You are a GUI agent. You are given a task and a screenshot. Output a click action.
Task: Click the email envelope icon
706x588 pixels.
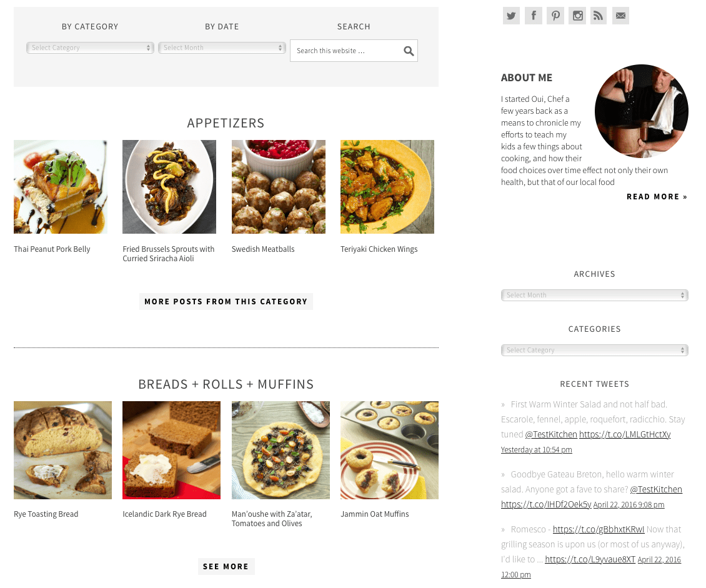pyautogui.click(x=620, y=16)
